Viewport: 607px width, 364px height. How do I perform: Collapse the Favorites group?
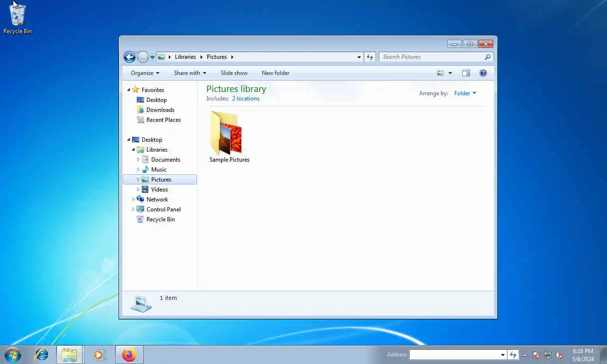point(129,90)
